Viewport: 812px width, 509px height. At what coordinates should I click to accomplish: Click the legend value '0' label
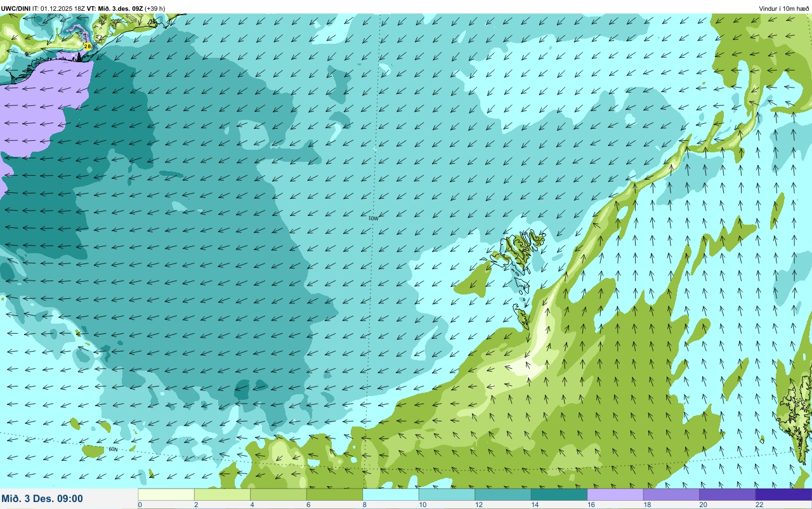coord(140,505)
